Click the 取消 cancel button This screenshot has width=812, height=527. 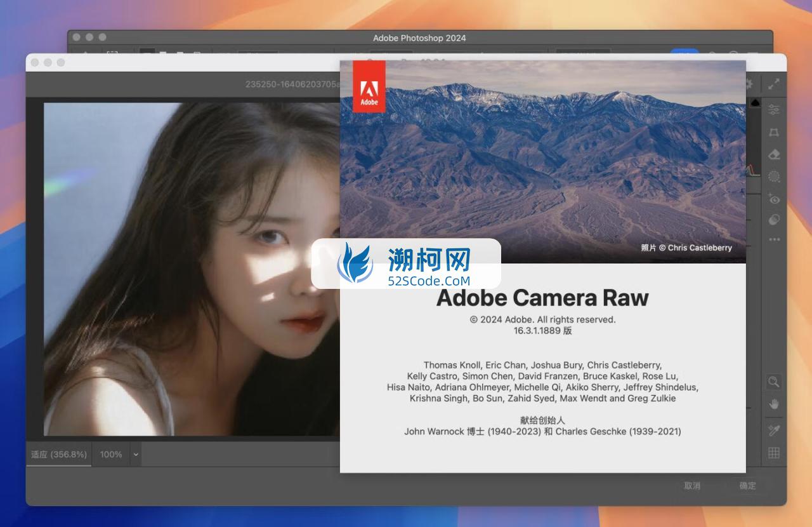tap(692, 486)
